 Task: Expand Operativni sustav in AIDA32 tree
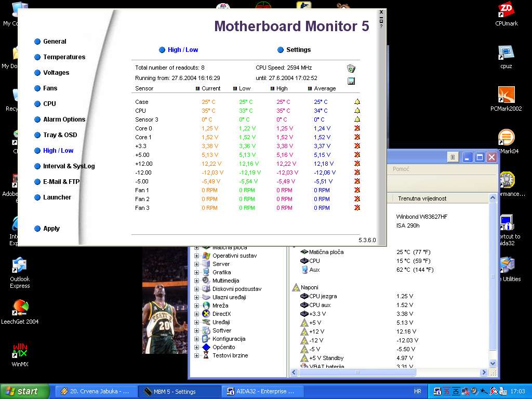tap(196, 256)
